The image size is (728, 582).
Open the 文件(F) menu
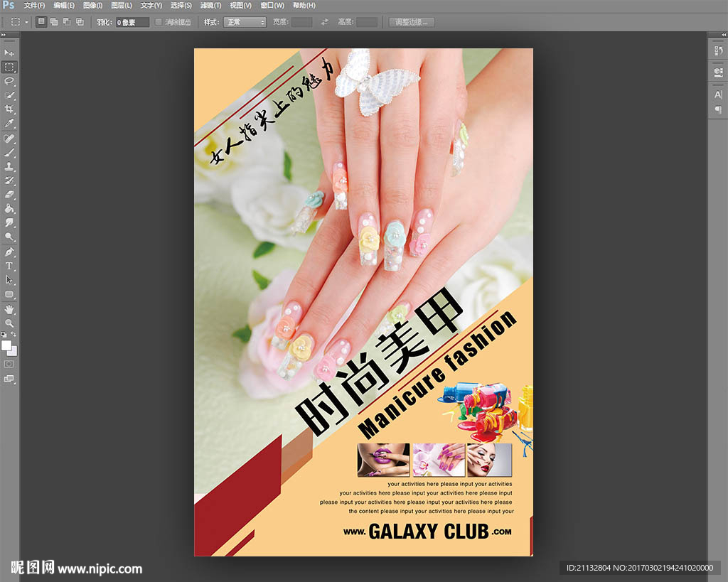34,5
